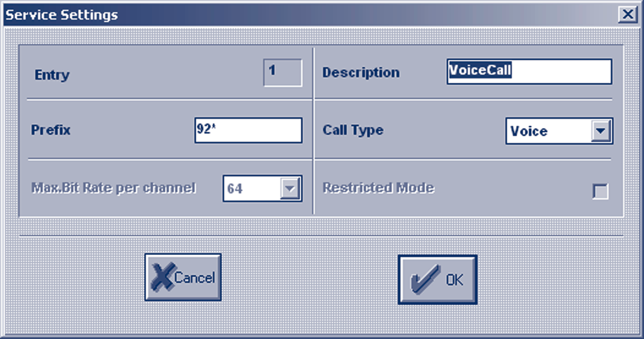Select the Prefix field showing 92*
Image resolution: width=644 pixels, height=339 pixels.
[248, 131]
